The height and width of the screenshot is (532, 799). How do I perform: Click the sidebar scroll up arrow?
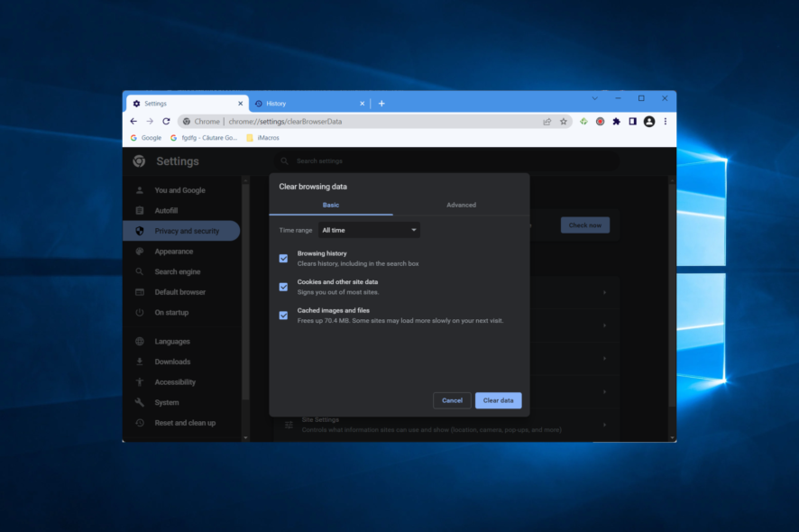click(245, 180)
